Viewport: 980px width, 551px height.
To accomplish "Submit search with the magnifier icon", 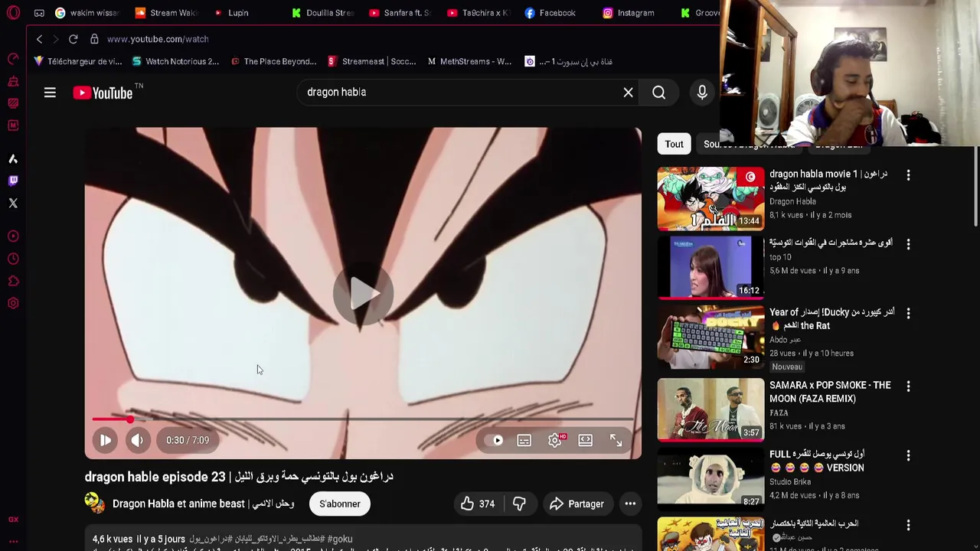I will [x=659, y=93].
